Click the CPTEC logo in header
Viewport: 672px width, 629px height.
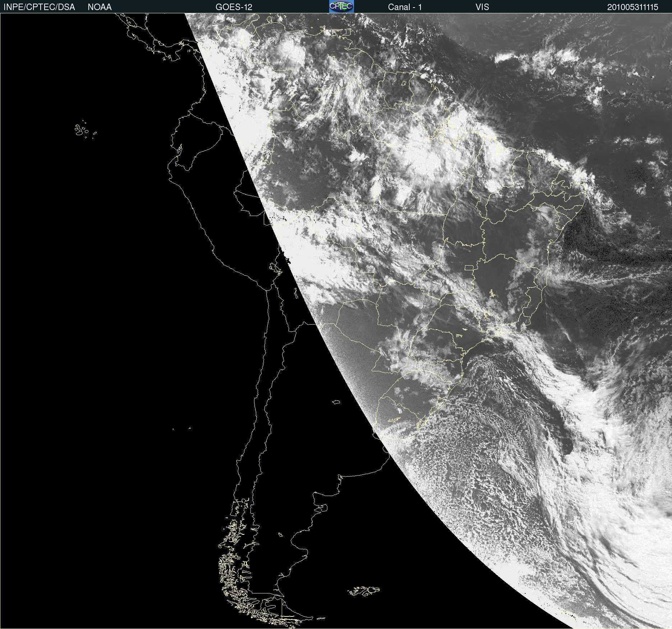tap(341, 6)
